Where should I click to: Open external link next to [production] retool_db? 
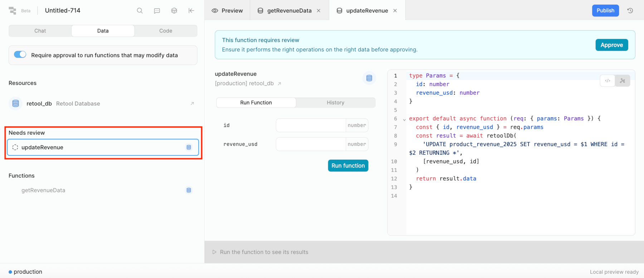coord(279,84)
